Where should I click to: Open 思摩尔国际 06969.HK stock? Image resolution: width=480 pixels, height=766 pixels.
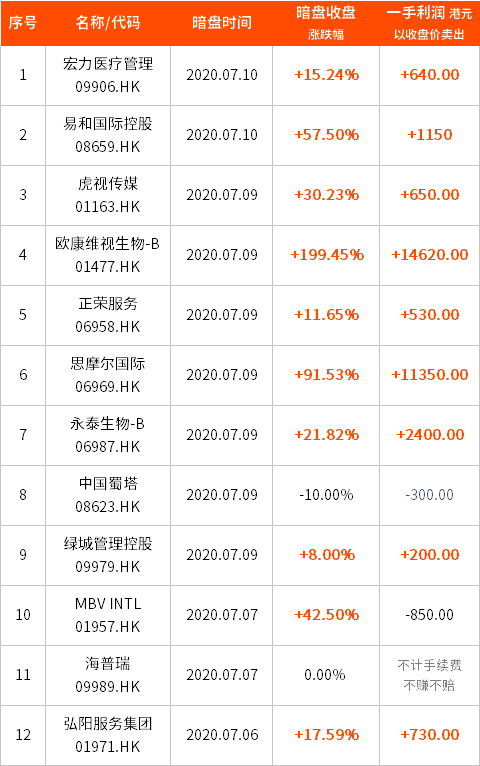click(x=108, y=375)
